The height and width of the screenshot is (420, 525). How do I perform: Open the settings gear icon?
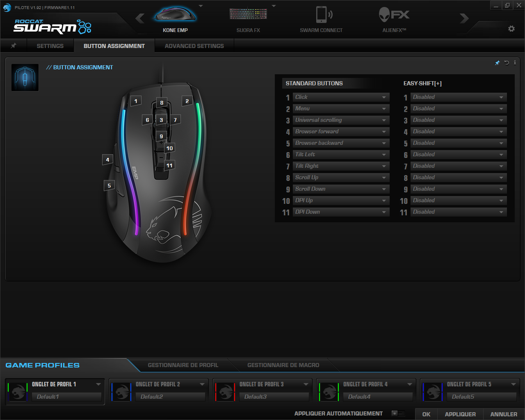tap(511, 29)
